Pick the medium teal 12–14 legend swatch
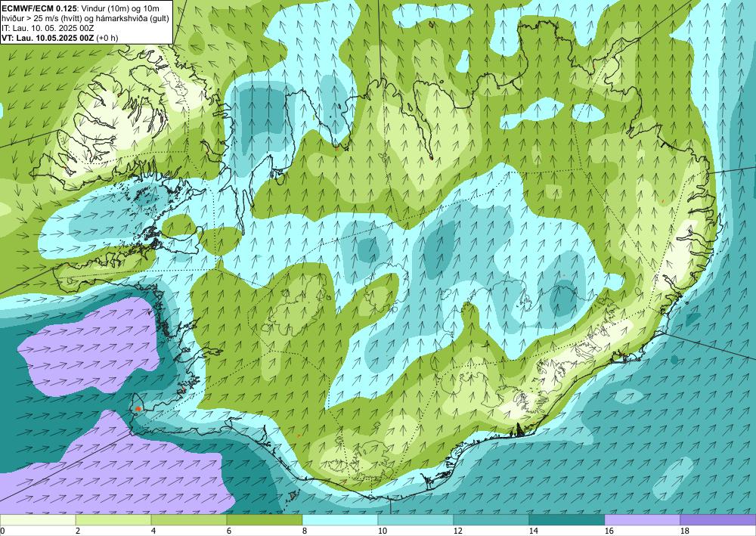 [491, 520]
